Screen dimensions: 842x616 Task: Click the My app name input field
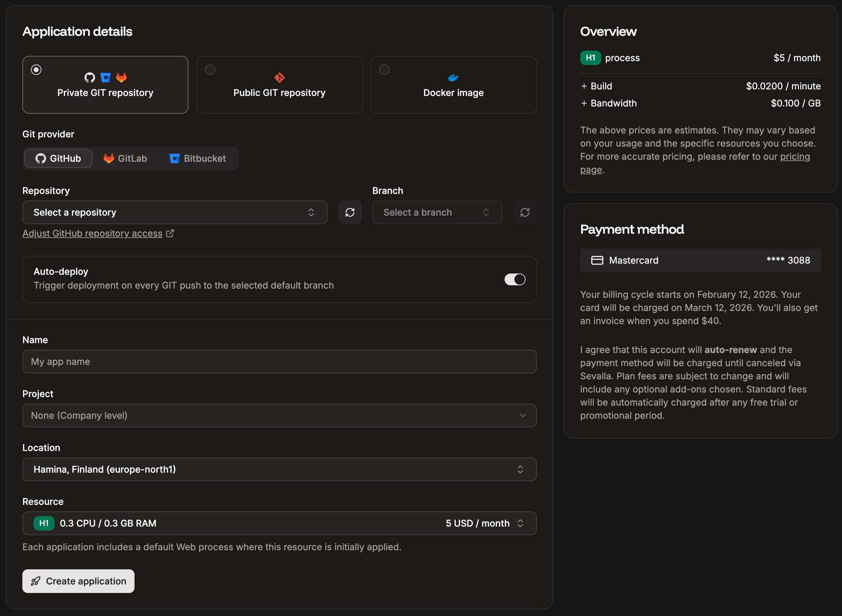tap(280, 361)
